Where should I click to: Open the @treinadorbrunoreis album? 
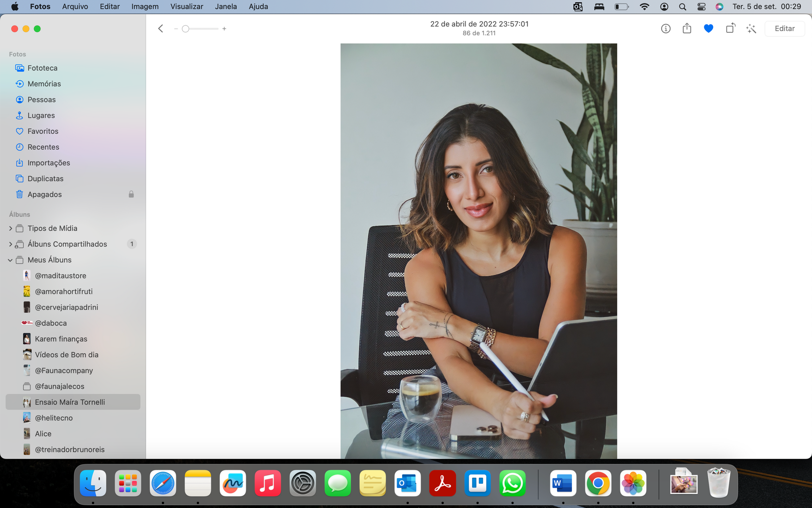pos(73,449)
